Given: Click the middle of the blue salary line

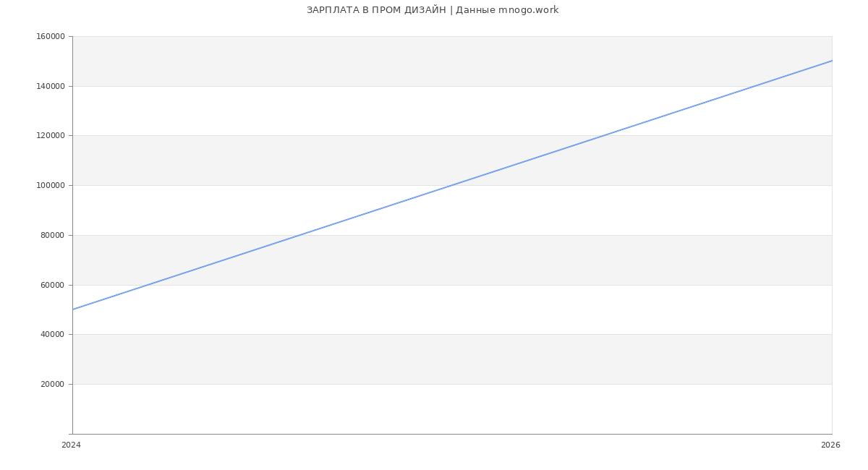Looking at the screenshot, I should [452, 185].
